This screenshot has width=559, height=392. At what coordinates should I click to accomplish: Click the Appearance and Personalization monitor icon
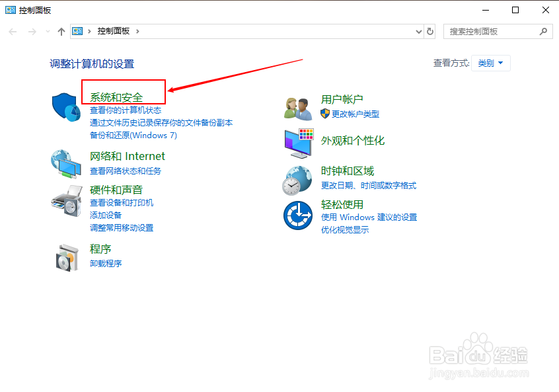(x=299, y=143)
